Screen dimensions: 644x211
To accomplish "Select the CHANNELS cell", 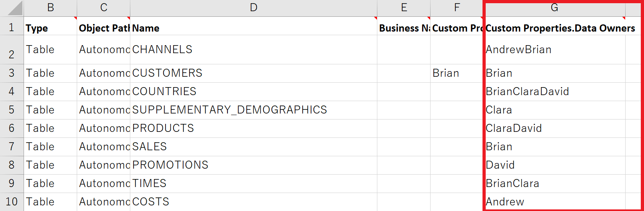I will pos(253,50).
